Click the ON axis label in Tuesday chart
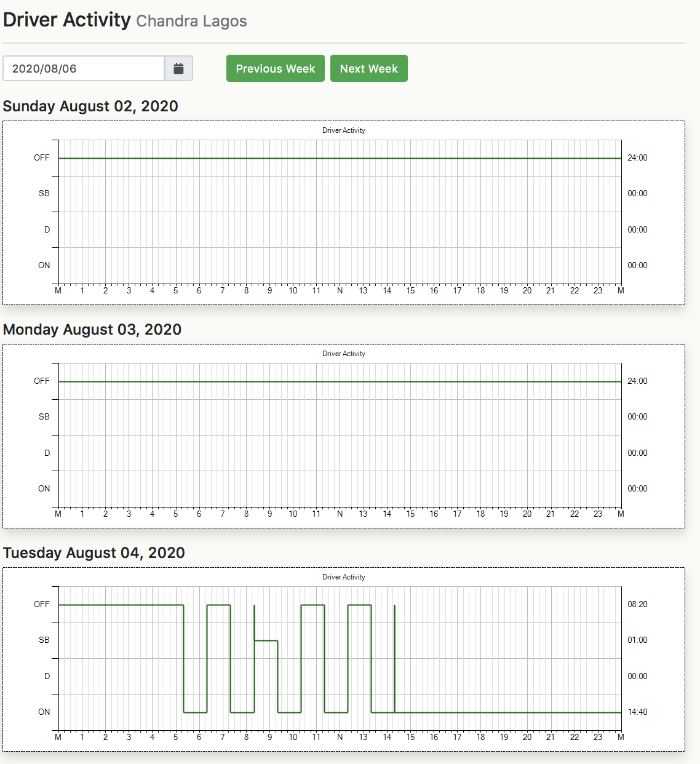The width and height of the screenshot is (700, 764). click(44, 712)
